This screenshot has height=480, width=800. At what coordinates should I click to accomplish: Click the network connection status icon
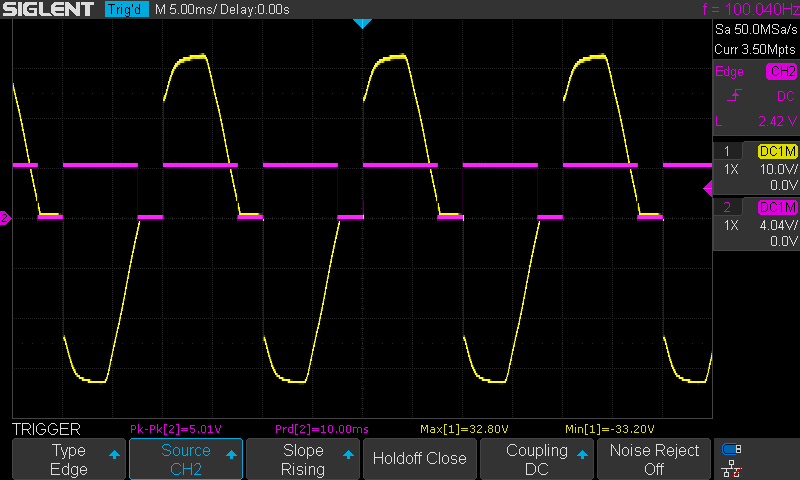732,469
